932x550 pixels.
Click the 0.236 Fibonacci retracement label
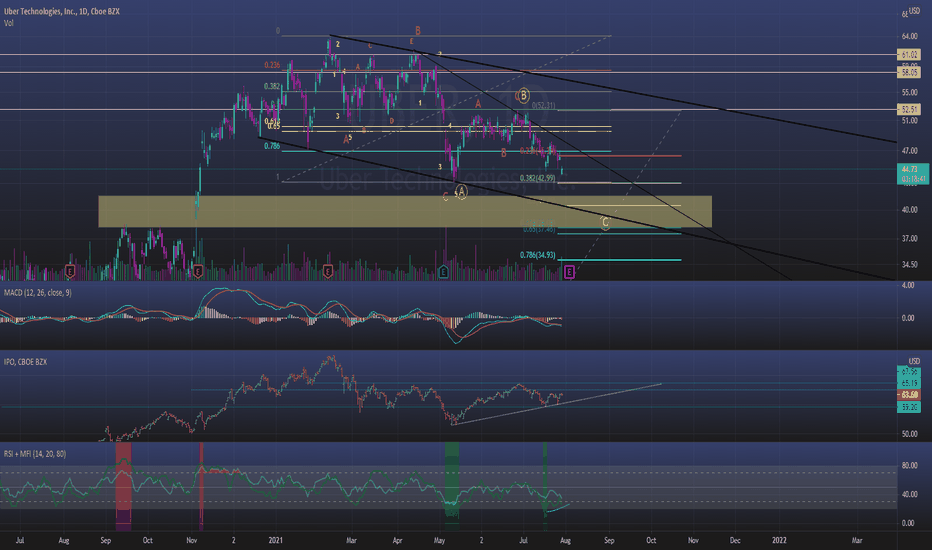point(272,65)
